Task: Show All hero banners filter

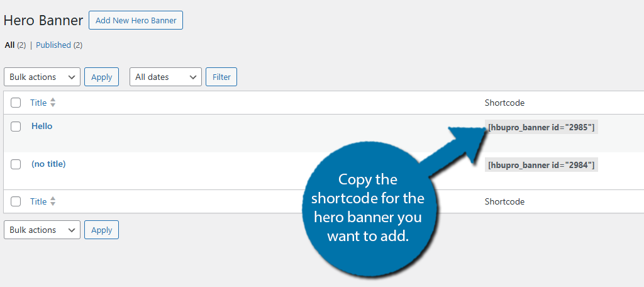Action: click(9, 45)
